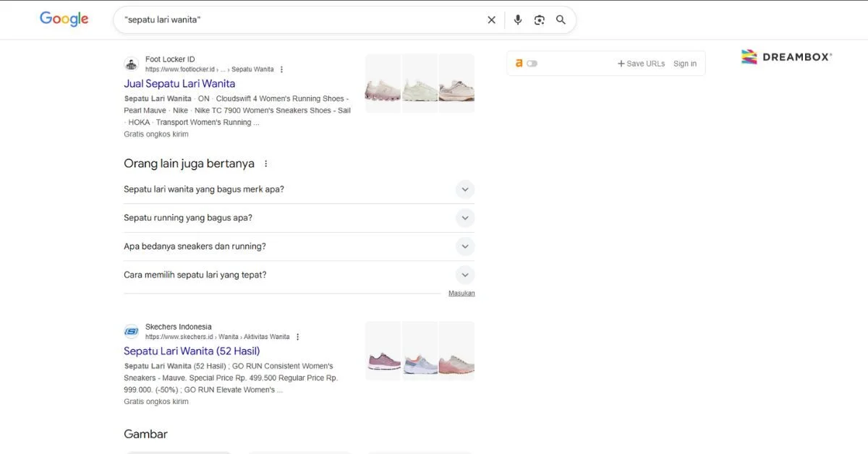Click the Foot Locker ID favicon

coord(131,64)
